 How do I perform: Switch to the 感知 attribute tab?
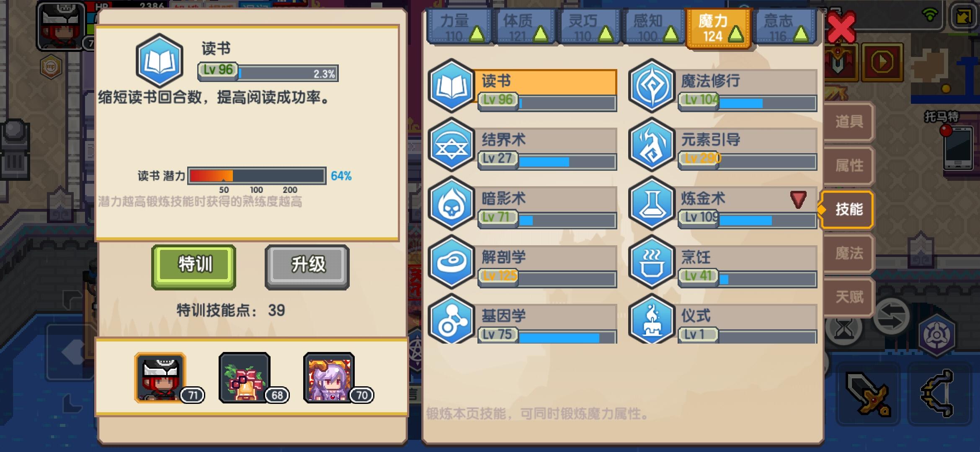tap(654, 27)
